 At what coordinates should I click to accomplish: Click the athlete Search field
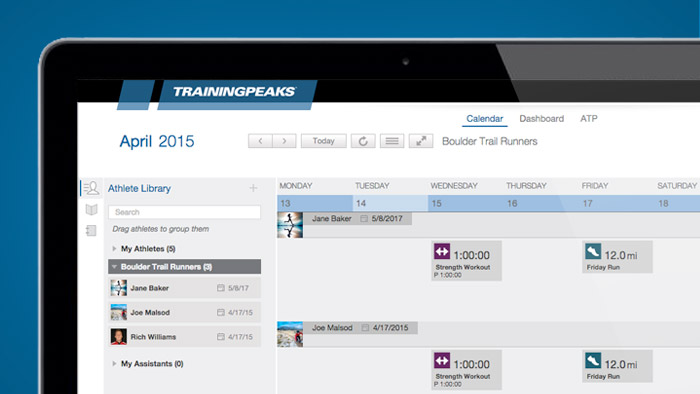[x=184, y=212]
